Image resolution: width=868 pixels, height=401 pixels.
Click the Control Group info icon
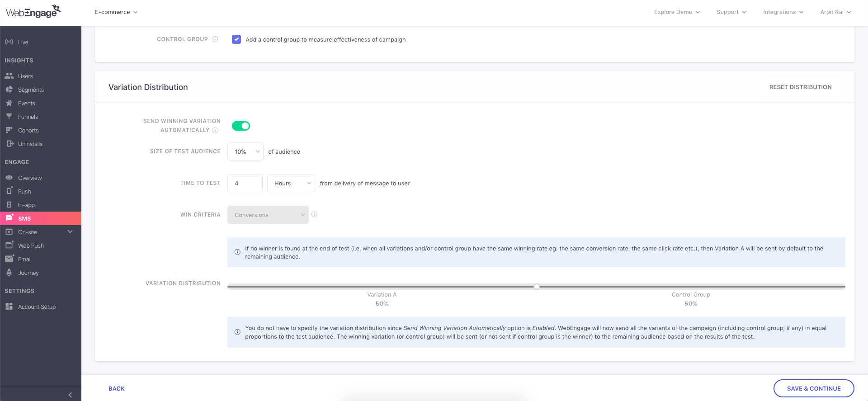(x=215, y=39)
